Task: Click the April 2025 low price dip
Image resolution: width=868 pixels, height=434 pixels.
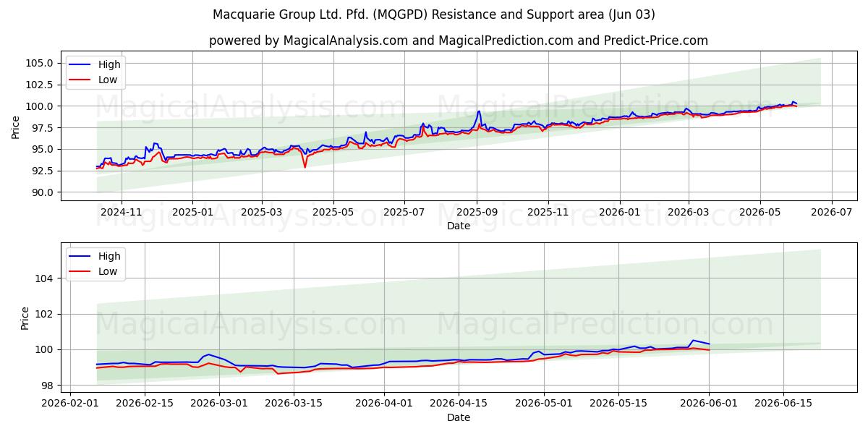Action: [x=305, y=167]
